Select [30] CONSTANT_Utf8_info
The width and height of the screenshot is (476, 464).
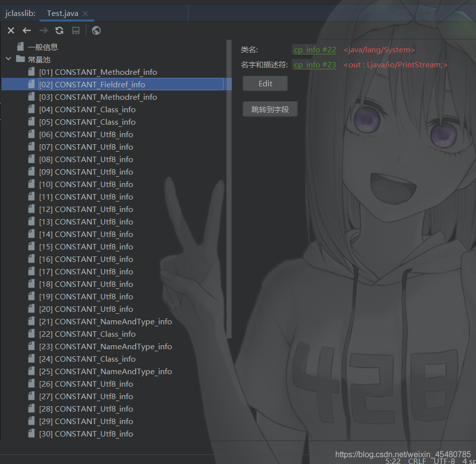click(x=86, y=434)
